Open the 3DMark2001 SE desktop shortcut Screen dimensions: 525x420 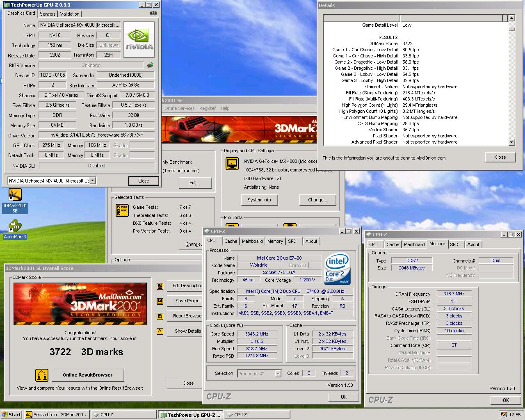coord(15,201)
